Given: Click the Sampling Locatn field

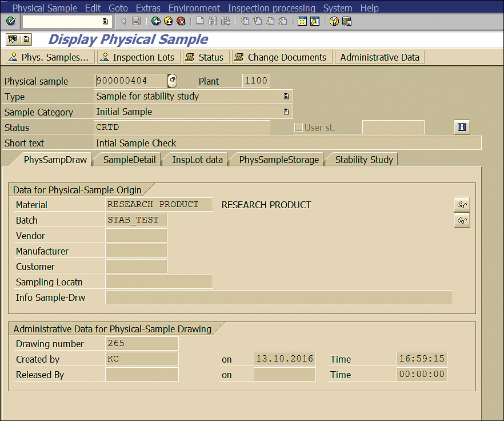Looking at the screenshot, I should (x=159, y=281).
